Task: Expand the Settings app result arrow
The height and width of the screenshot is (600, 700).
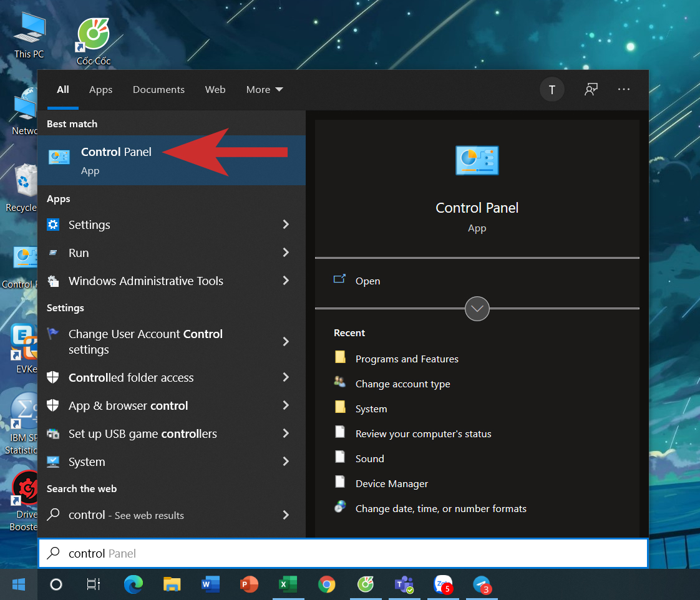Action: pyautogui.click(x=286, y=225)
